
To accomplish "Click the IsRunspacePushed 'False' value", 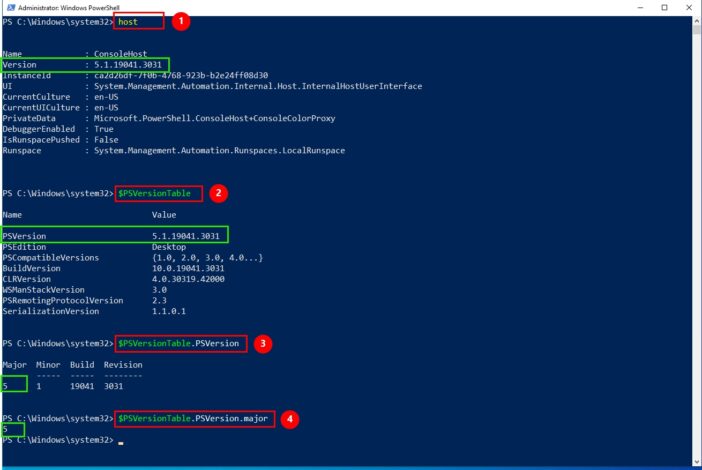I will (x=106, y=140).
